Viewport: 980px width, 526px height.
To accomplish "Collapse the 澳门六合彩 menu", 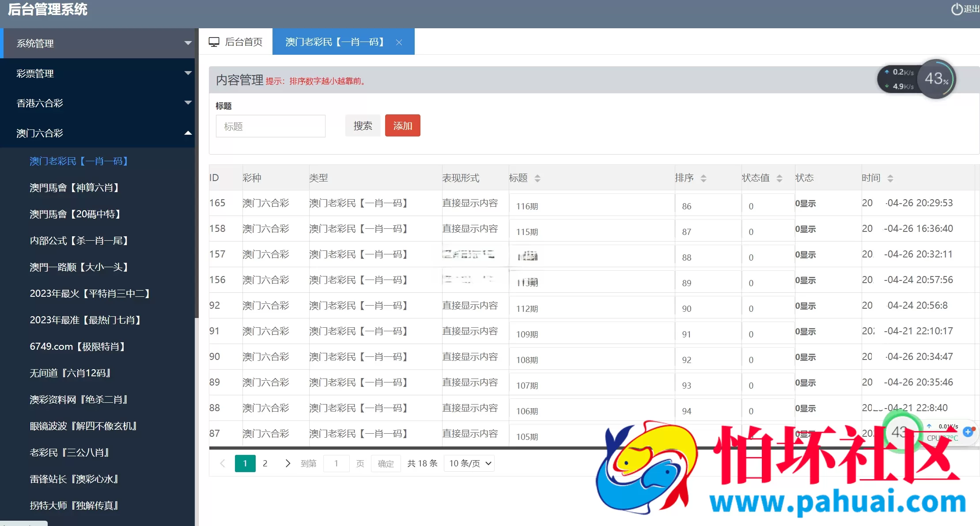I will (97, 133).
